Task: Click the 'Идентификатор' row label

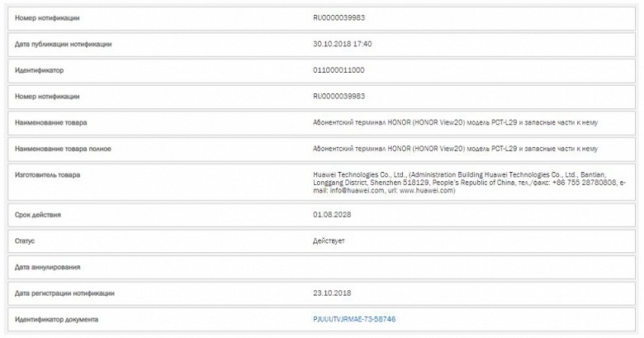Action: point(39,70)
